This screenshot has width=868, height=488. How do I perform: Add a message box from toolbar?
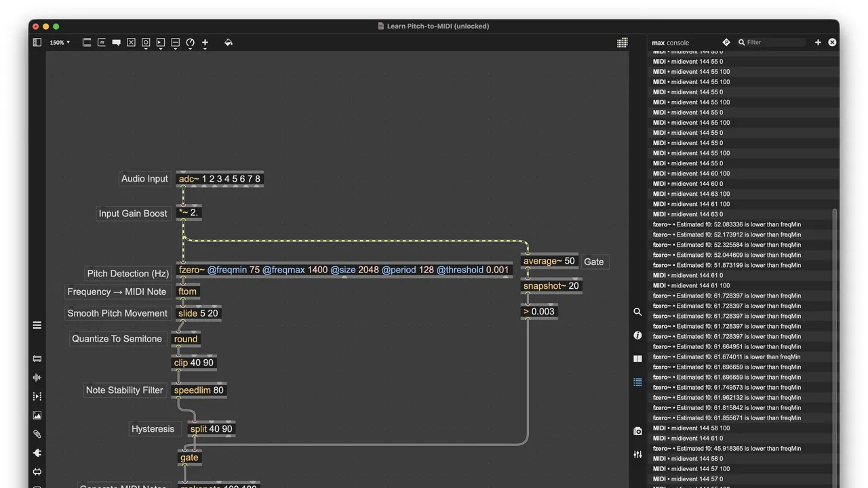coord(102,42)
